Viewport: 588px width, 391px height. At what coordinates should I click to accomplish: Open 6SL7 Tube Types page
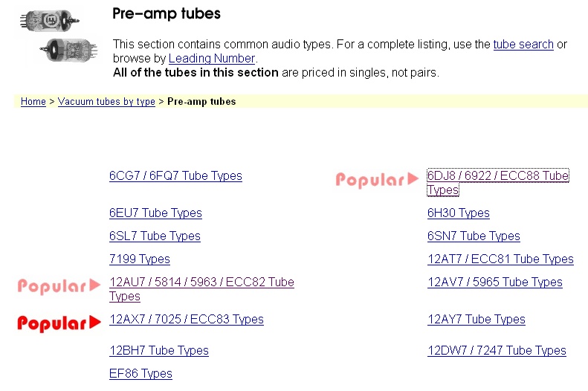coord(155,236)
